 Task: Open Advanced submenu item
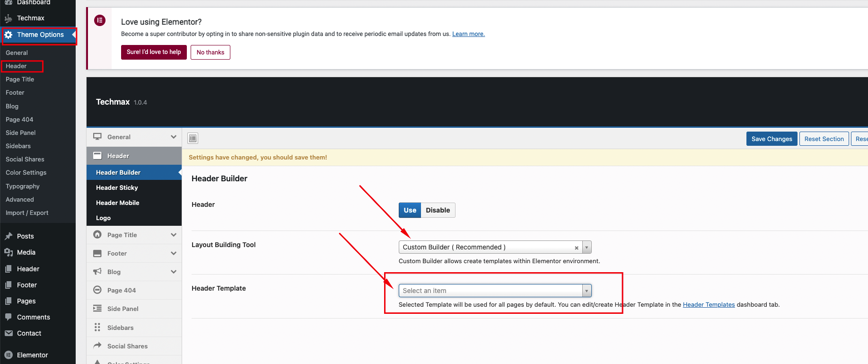20,199
